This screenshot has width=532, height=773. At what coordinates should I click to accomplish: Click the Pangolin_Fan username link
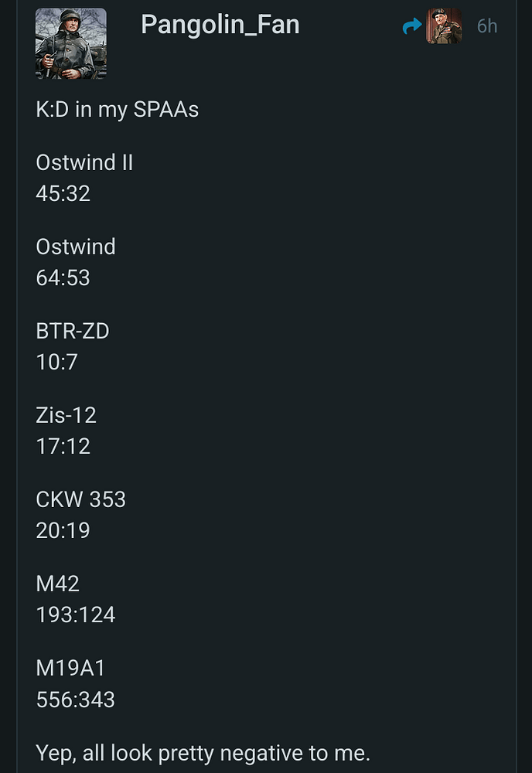[220, 26]
